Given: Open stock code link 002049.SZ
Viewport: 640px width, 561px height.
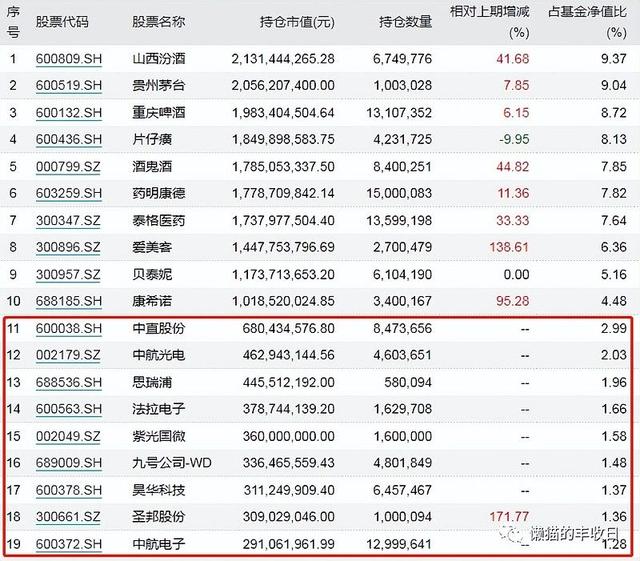Looking at the screenshot, I should coord(68,436).
